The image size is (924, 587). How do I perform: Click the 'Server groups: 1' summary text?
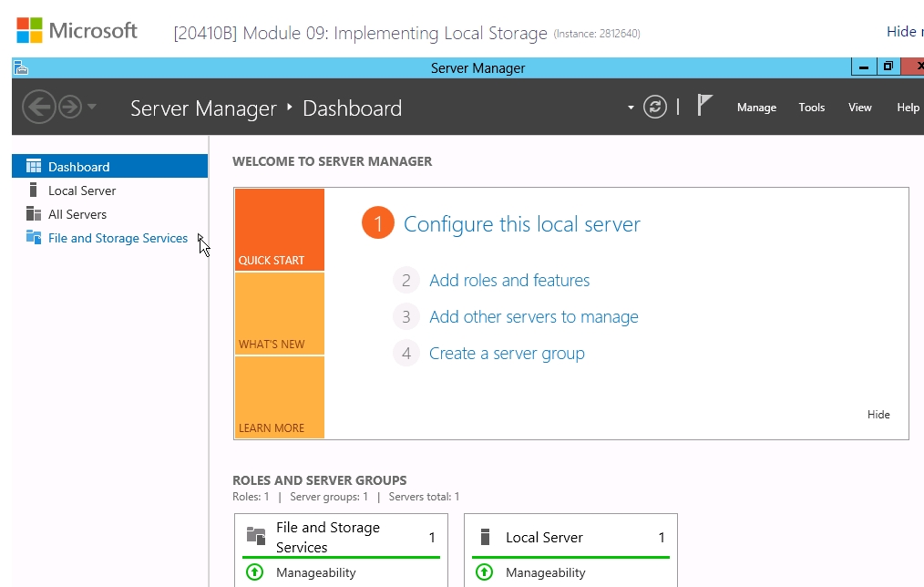329,497
